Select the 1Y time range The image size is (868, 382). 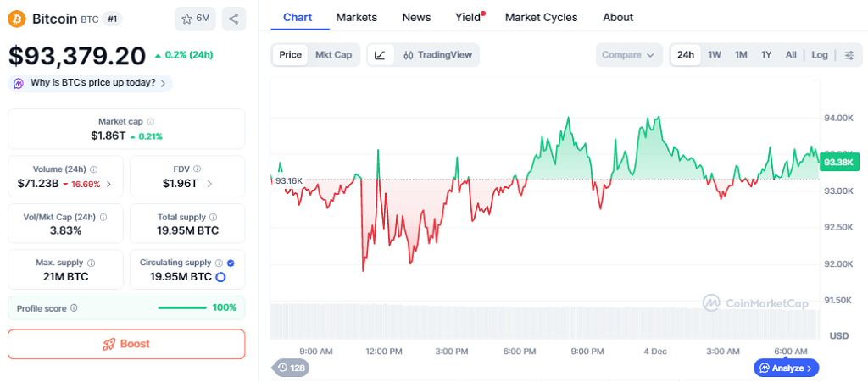pos(766,55)
